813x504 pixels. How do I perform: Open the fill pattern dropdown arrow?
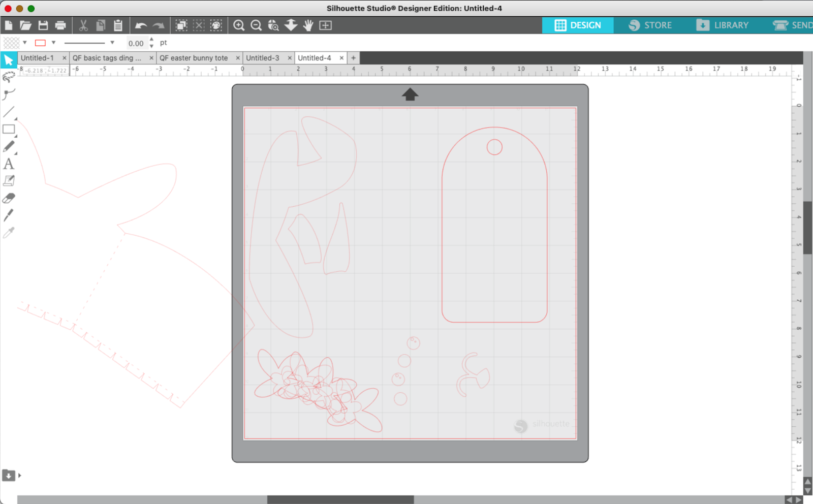click(24, 43)
